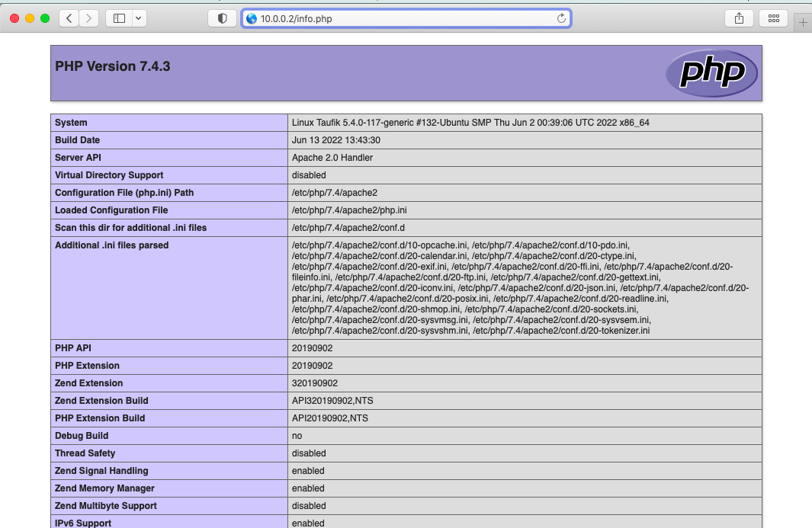Go forward with Safari's forward arrow

[x=88, y=18]
